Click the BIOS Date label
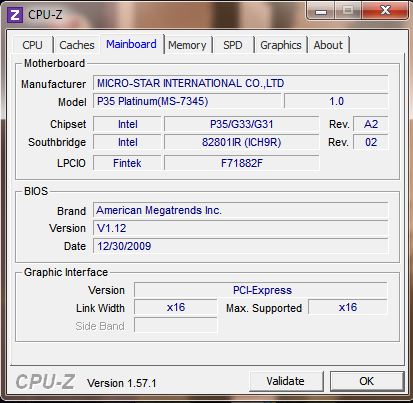The height and width of the screenshot is (403, 413). (x=75, y=246)
